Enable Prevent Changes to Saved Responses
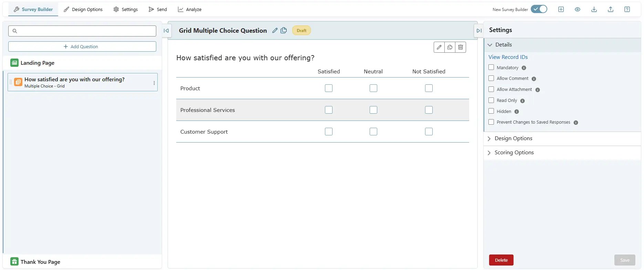The height and width of the screenshot is (270, 644). (491, 122)
